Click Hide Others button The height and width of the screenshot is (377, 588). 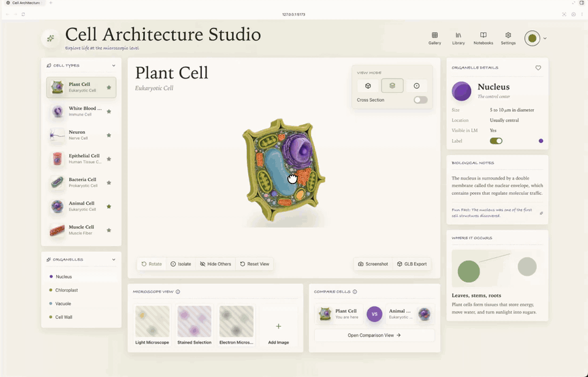(215, 264)
